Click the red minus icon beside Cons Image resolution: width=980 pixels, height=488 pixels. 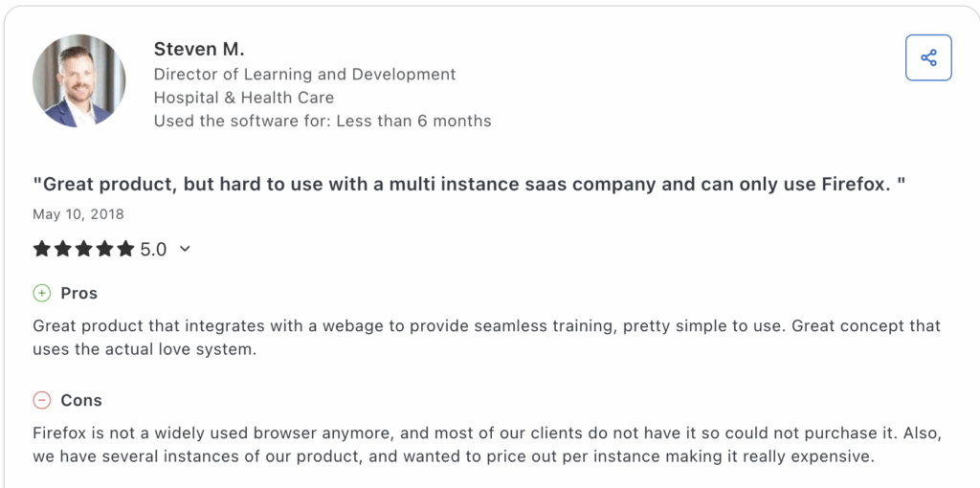42,400
